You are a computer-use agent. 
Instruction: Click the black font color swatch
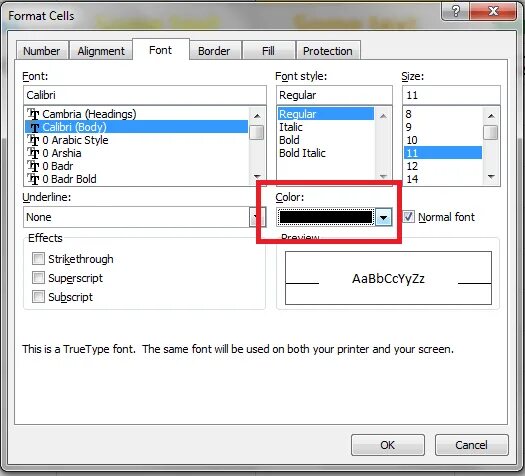pos(326,217)
